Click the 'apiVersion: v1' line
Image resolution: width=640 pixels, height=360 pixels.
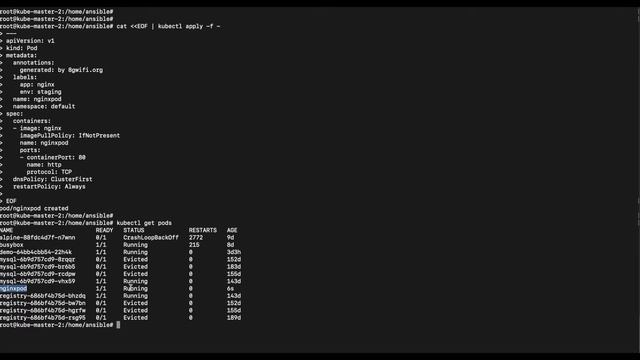coord(30,41)
